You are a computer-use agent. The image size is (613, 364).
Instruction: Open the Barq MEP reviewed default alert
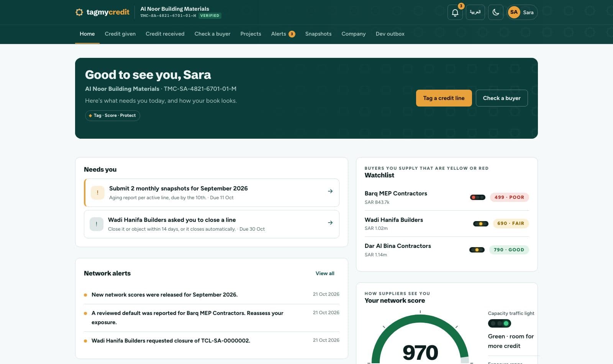[211, 318]
